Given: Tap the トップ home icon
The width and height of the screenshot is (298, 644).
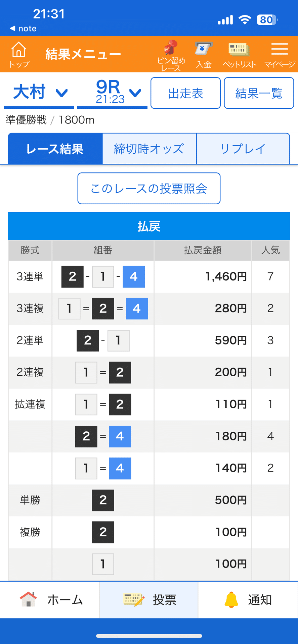Looking at the screenshot, I should 18,54.
